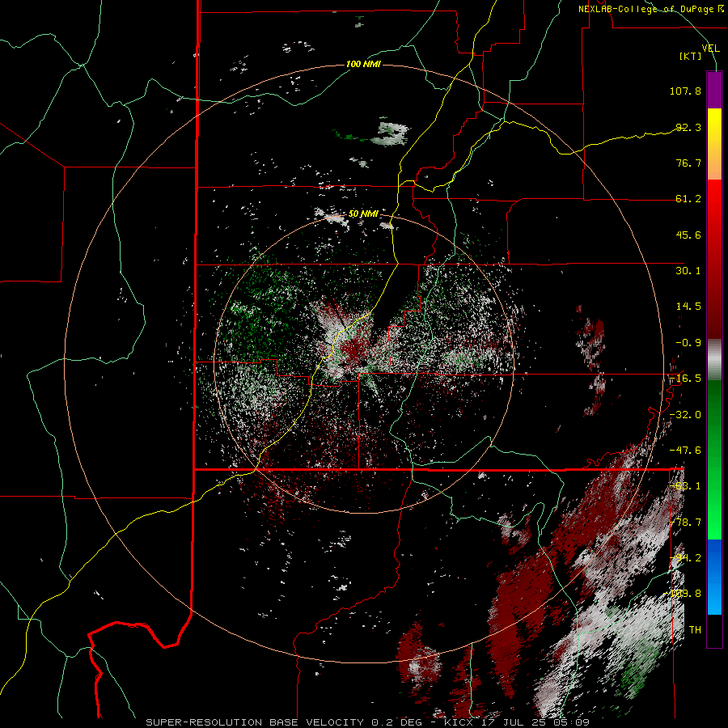The width and height of the screenshot is (728, 728).
Task: Click the TH label on the color bar
Action: 695,630
